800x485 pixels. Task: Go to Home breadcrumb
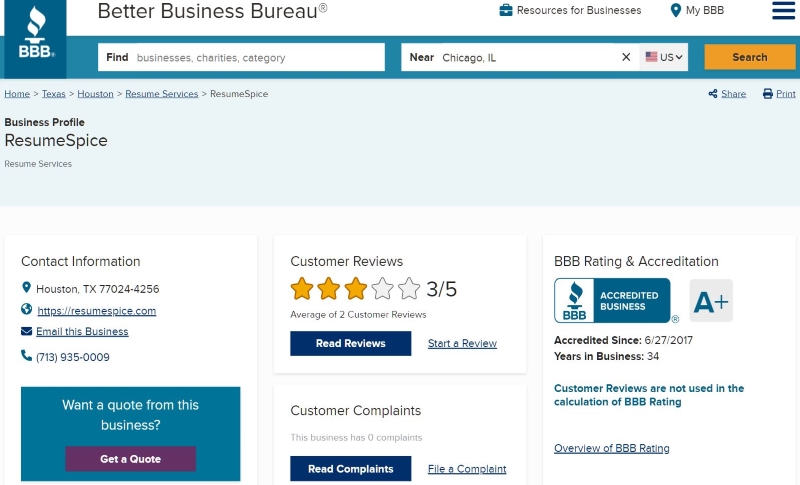[x=17, y=94]
